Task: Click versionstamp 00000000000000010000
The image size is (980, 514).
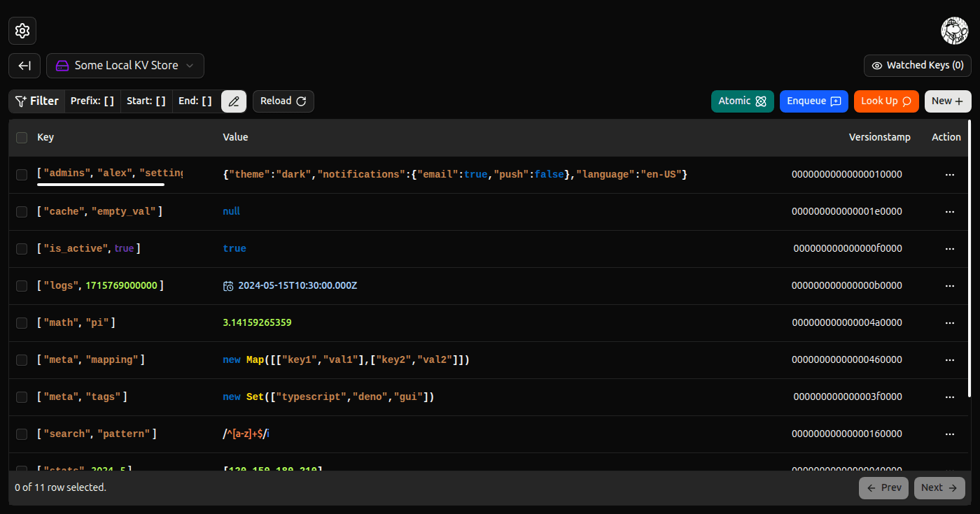Action: (x=847, y=174)
